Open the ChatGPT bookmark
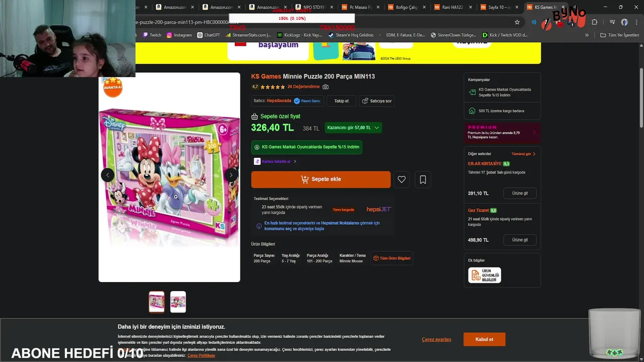The width and height of the screenshot is (644, 362). [x=208, y=35]
